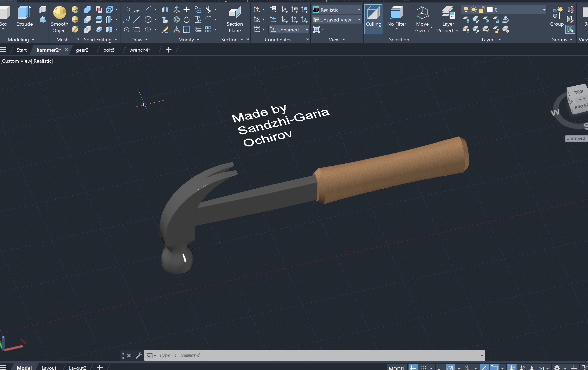
Task: Select the Fillet tool
Action: click(208, 20)
